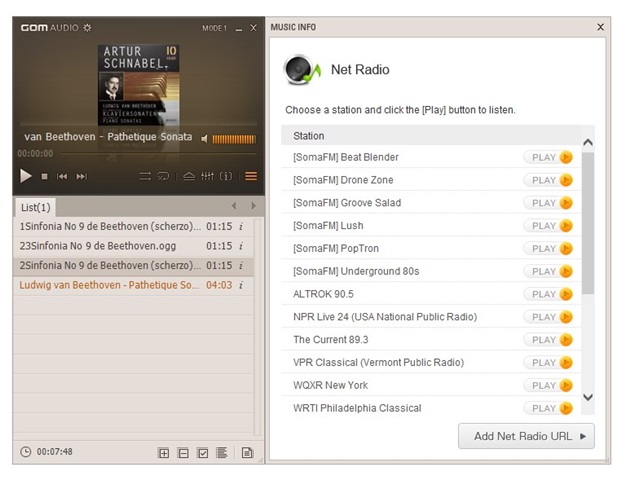
Task: Play the WQXR New York station
Action: point(551,385)
